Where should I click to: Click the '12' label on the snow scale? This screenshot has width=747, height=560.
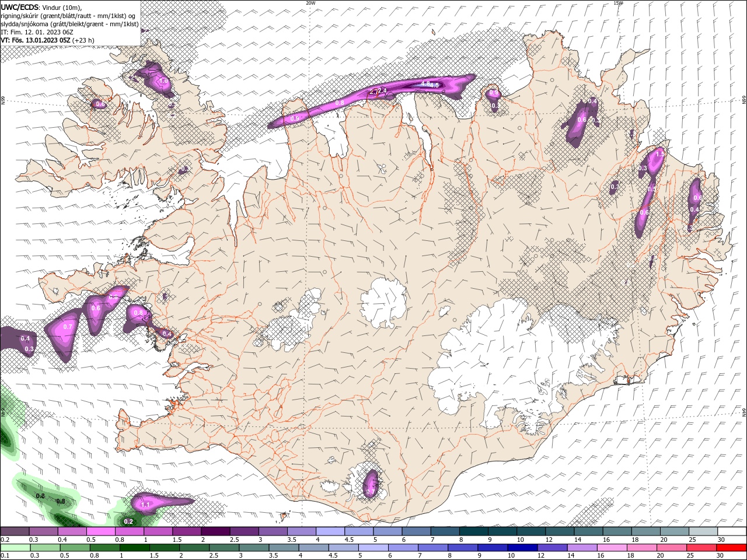click(548, 540)
